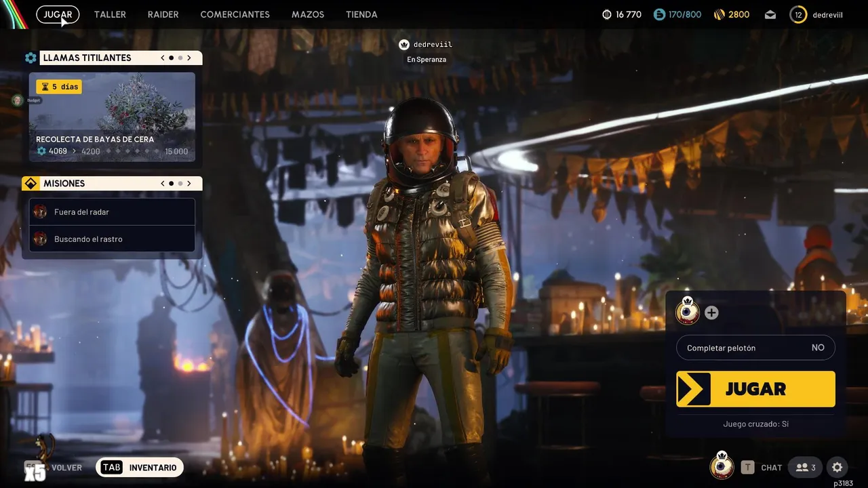
Task: Click the event progress bar 4069 to 4200
Action: click(x=112, y=151)
